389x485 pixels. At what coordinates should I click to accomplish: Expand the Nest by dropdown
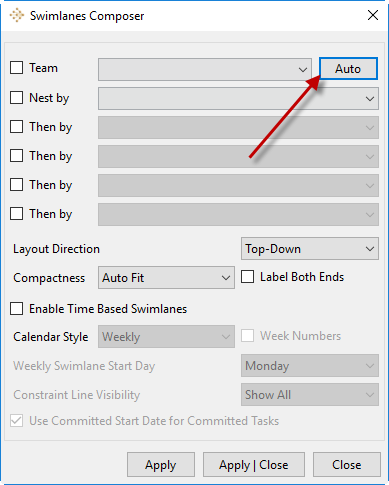click(x=238, y=98)
